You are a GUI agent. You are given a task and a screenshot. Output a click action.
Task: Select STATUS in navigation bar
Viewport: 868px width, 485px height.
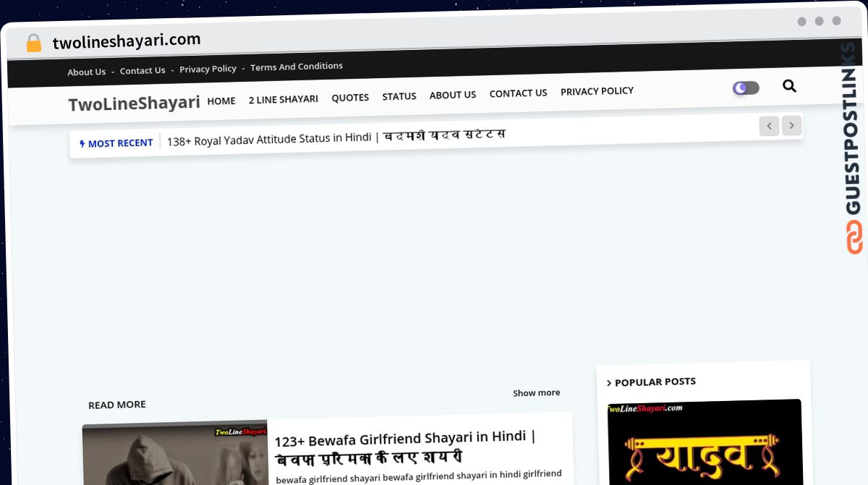tap(399, 96)
